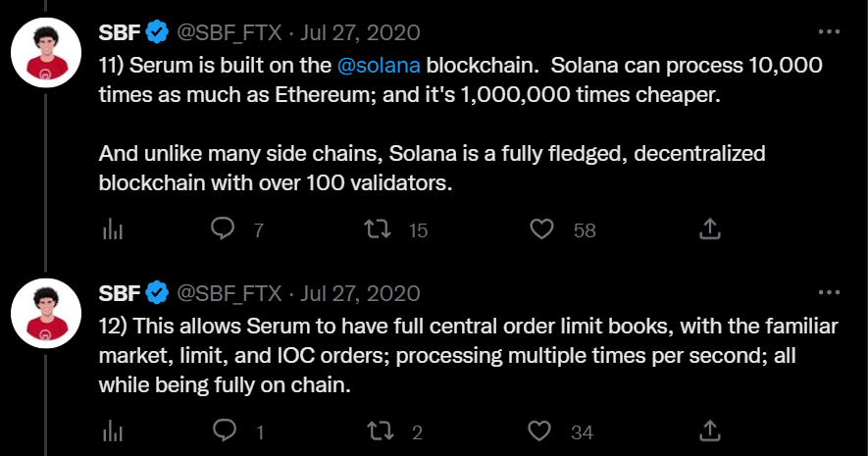This screenshot has width=868, height=456.
Task: Open analytics icon on tweet 11
Action: pyautogui.click(x=113, y=229)
